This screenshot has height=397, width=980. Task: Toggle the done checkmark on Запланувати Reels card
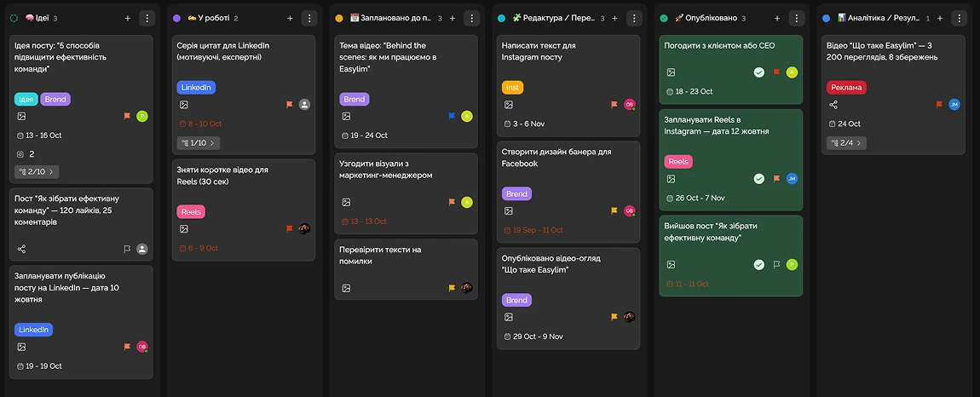[758, 179]
